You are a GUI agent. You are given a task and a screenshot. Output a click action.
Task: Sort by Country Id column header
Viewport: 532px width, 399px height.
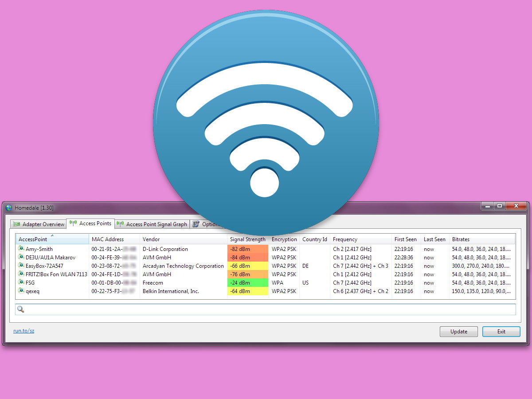[x=315, y=239]
